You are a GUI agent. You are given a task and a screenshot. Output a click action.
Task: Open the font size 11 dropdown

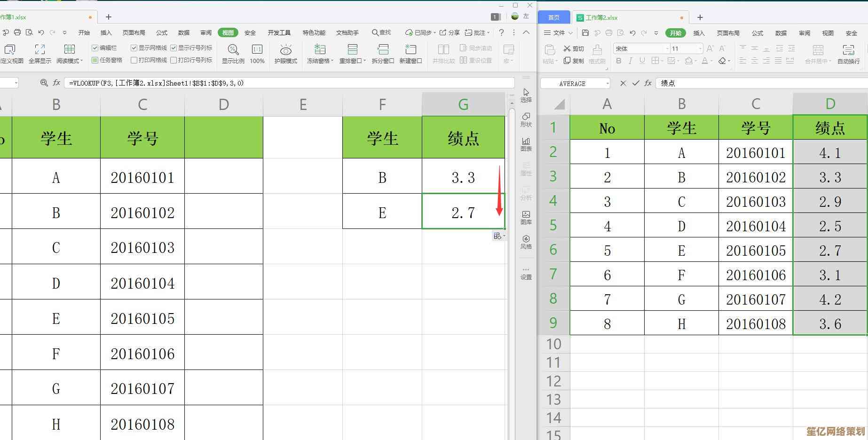pos(700,49)
